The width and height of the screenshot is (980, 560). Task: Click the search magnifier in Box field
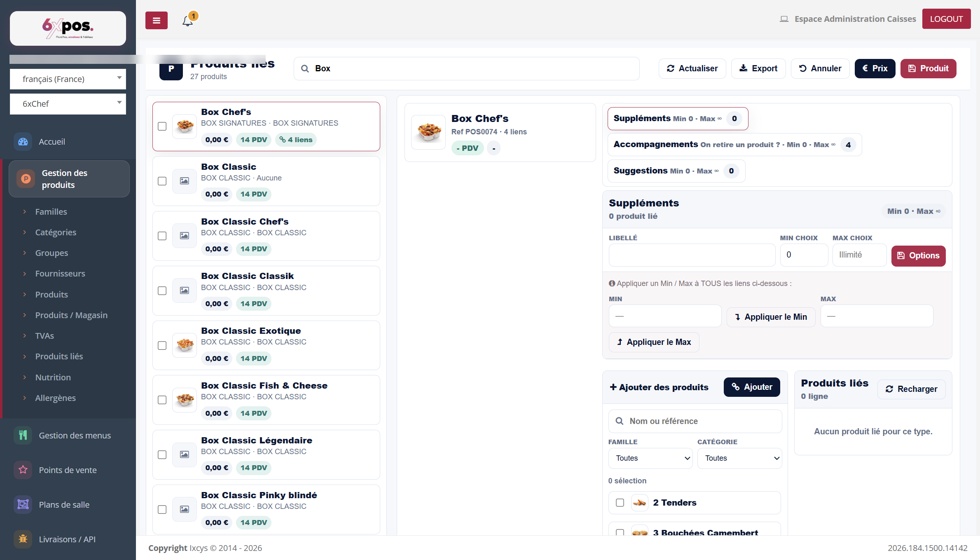(305, 68)
